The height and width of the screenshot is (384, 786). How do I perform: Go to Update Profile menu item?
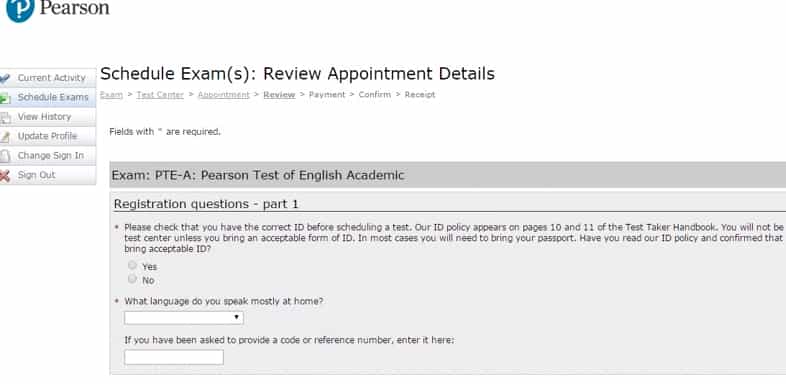coord(47,136)
